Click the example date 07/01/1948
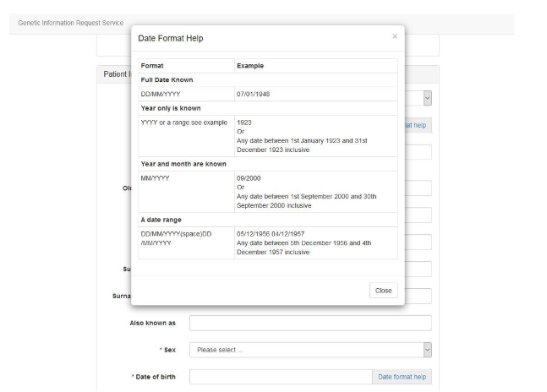 pos(254,94)
